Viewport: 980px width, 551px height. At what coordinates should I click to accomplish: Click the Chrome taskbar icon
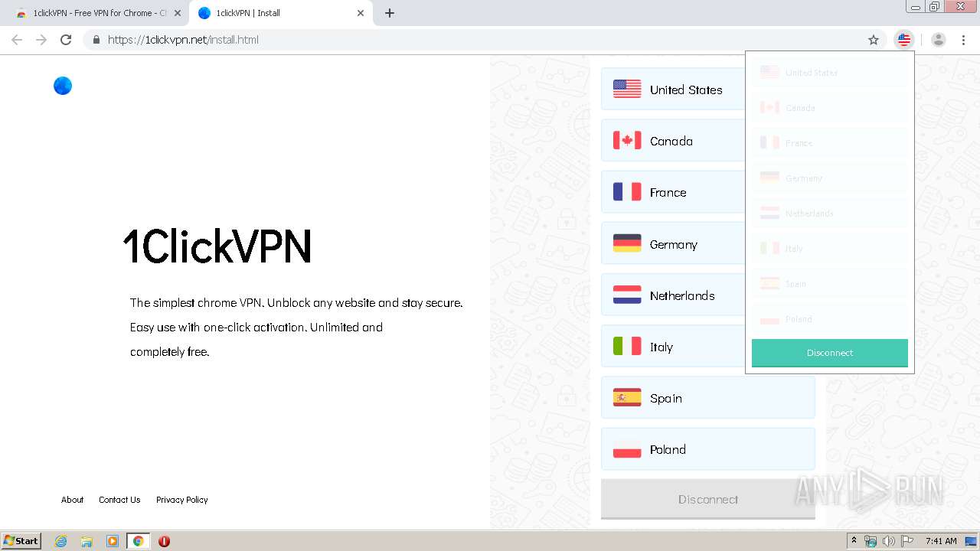[138, 541]
